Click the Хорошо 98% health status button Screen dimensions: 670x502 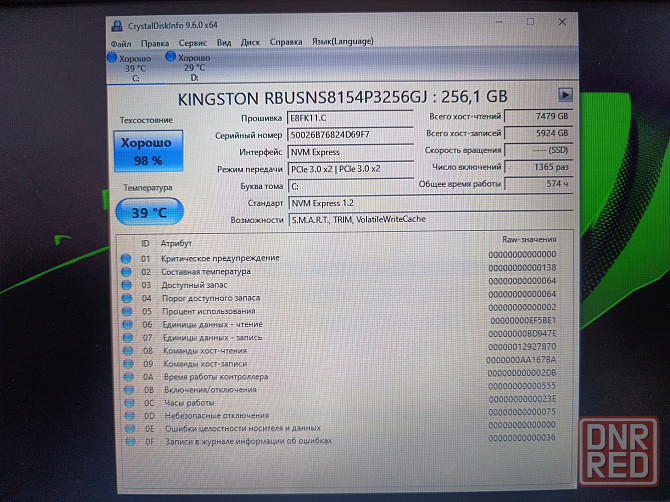click(x=146, y=151)
